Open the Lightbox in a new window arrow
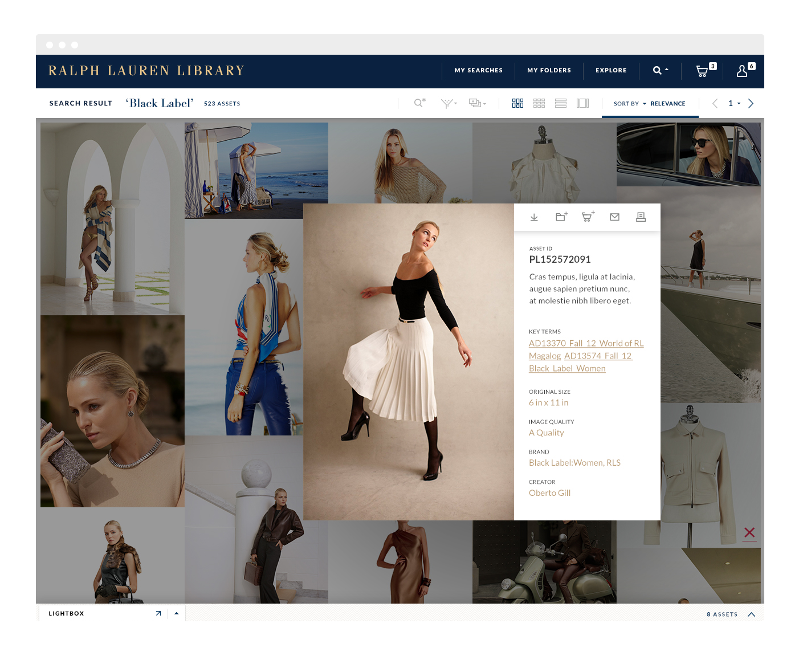The image size is (807, 672). tap(158, 613)
